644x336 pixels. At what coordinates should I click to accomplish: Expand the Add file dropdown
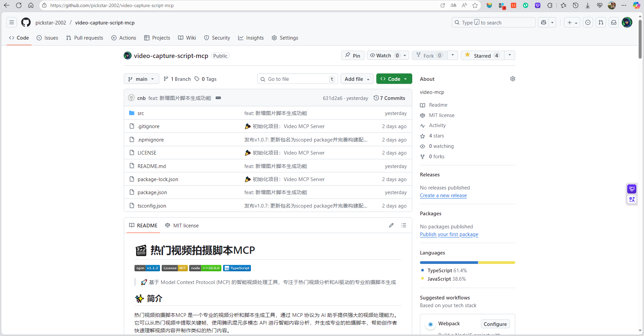click(x=357, y=79)
